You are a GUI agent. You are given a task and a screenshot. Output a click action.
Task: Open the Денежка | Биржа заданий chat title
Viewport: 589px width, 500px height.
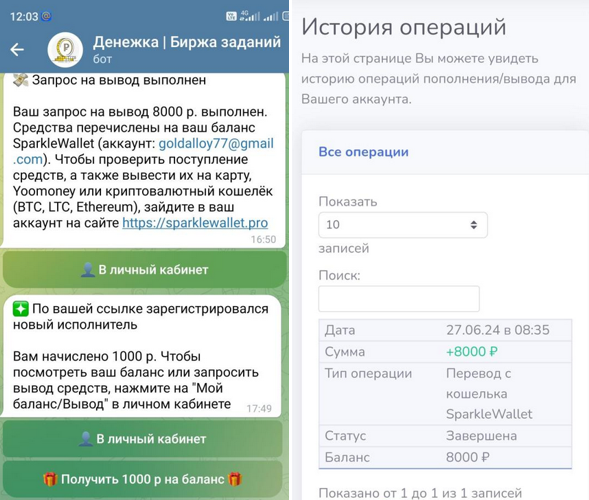[187, 42]
